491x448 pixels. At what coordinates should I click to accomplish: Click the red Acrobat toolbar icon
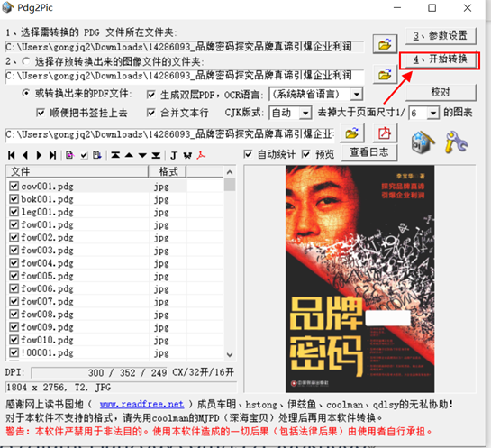coord(201,155)
